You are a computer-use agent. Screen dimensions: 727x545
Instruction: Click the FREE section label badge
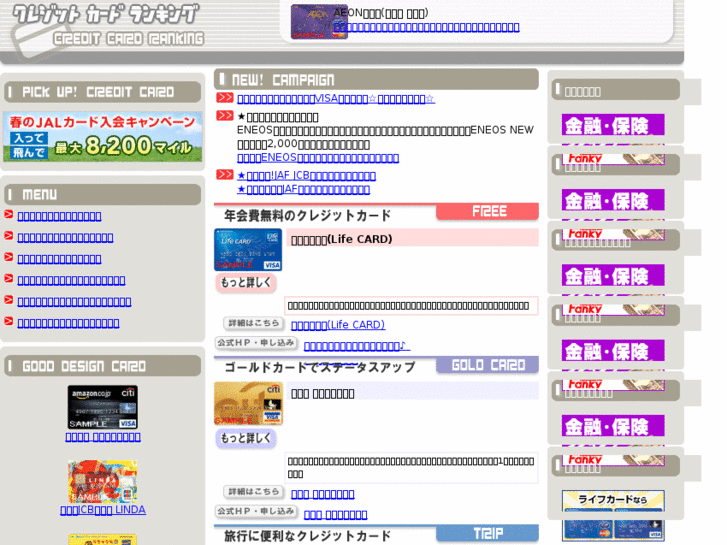[487, 212]
